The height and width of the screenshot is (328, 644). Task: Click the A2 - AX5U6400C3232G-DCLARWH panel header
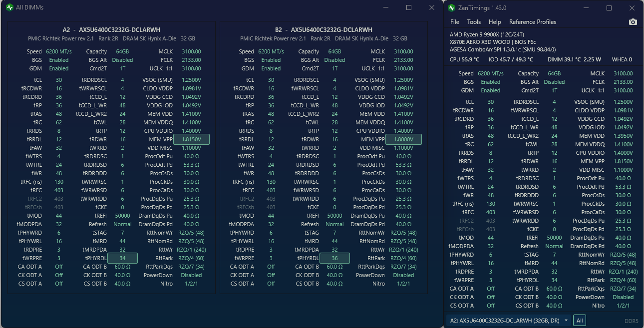pyautogui.click(x=111, y=30)
